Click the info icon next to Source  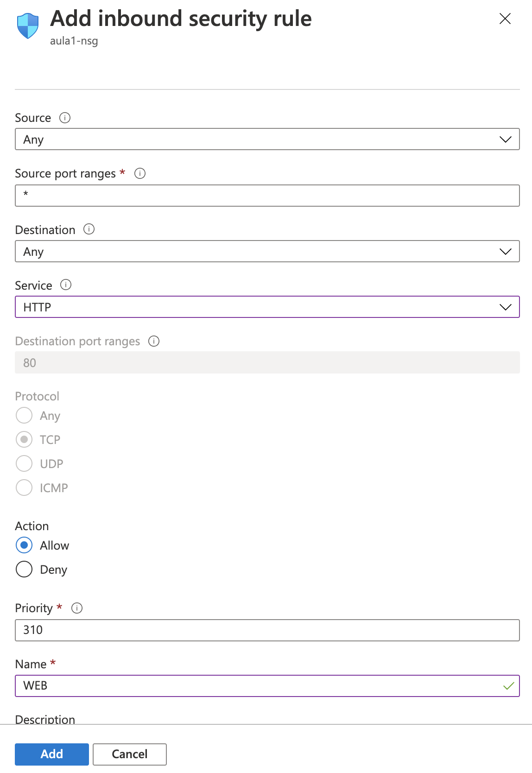(65, 118)
